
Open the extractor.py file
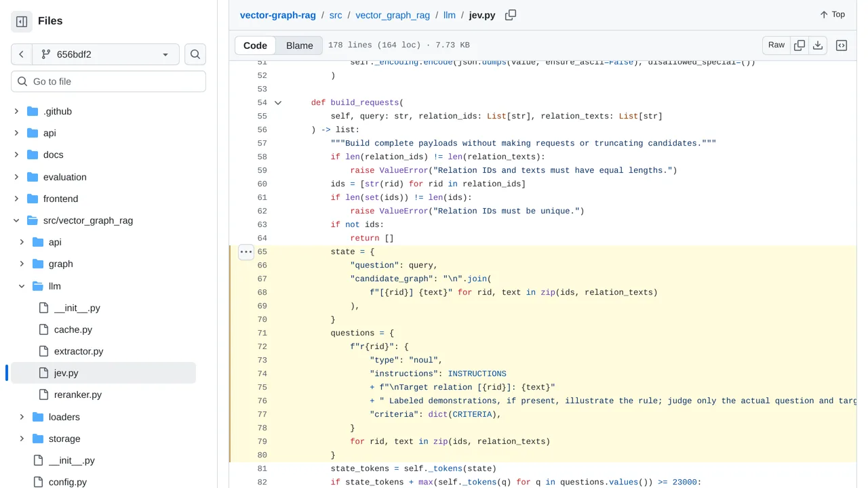coord(79,351)
